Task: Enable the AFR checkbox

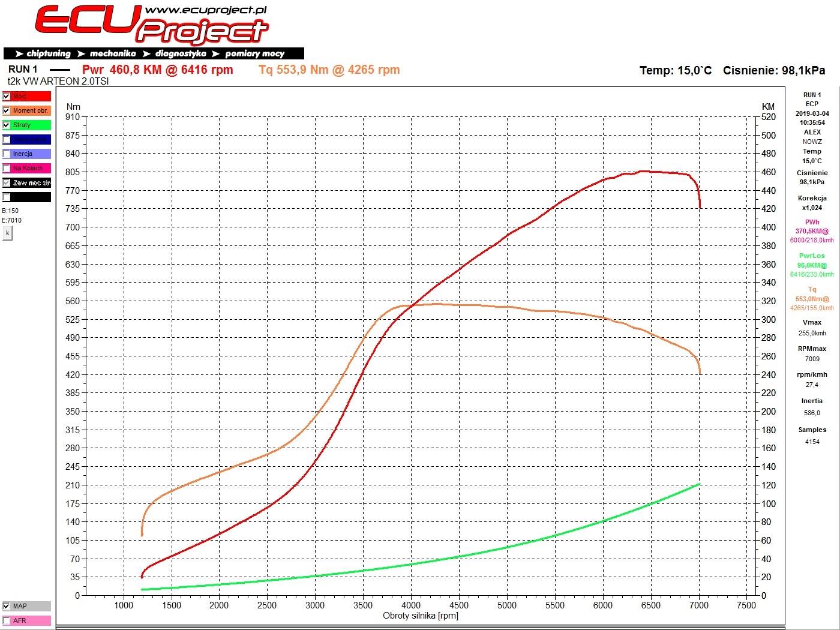Action: [7, 620]
